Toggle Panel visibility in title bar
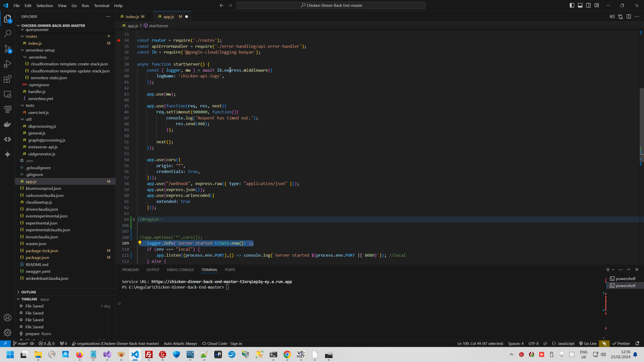This screenshot has width=644, height=362. (x=580, y=5)
